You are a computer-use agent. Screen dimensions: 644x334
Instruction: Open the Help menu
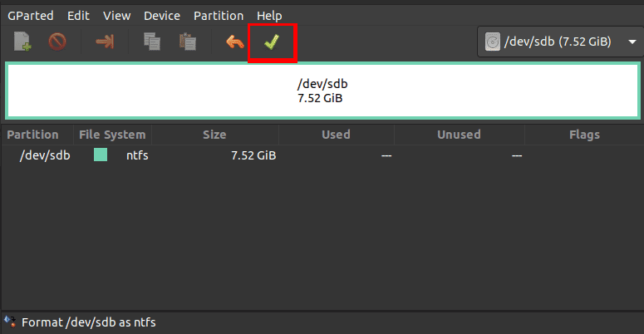point(269,16)
